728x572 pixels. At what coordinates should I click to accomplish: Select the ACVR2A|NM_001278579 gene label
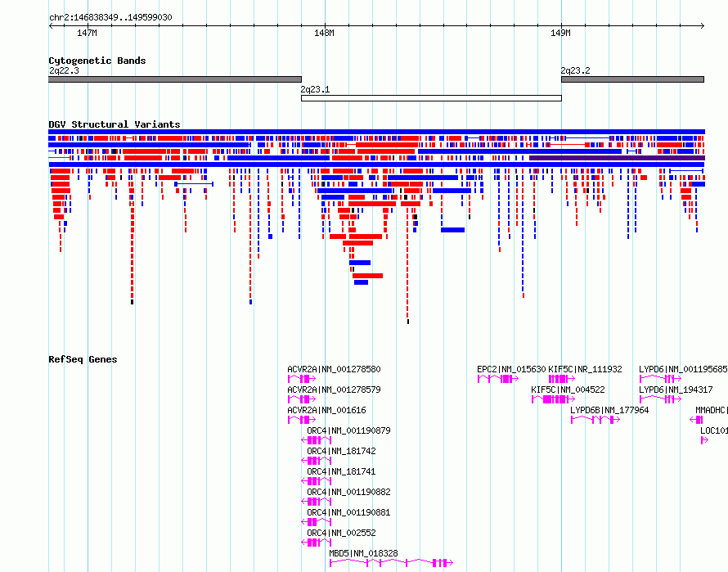point(334,390)
